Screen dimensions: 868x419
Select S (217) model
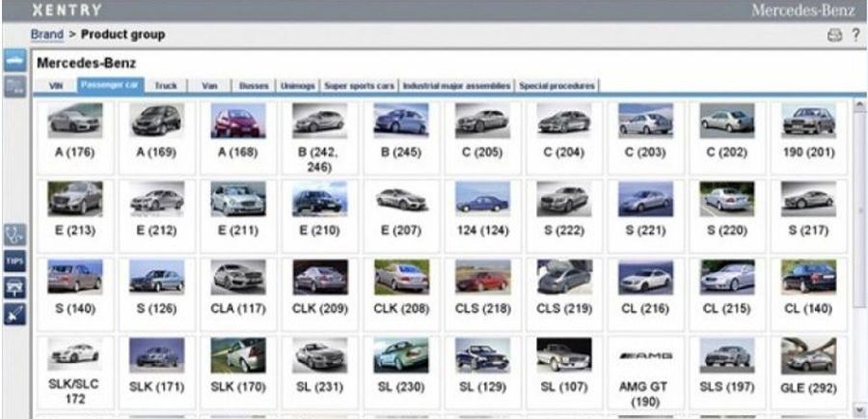809,215
